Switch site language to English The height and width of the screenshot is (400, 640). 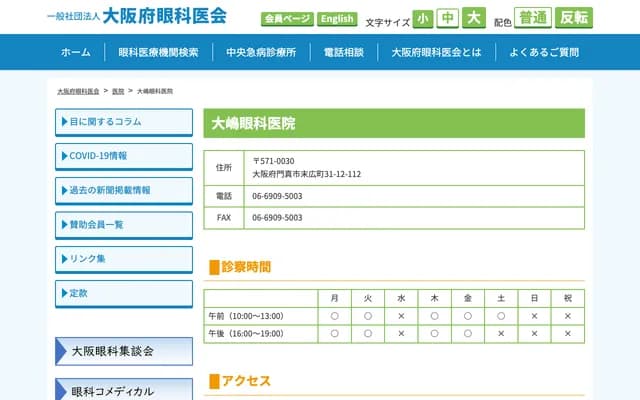(337, 19)
